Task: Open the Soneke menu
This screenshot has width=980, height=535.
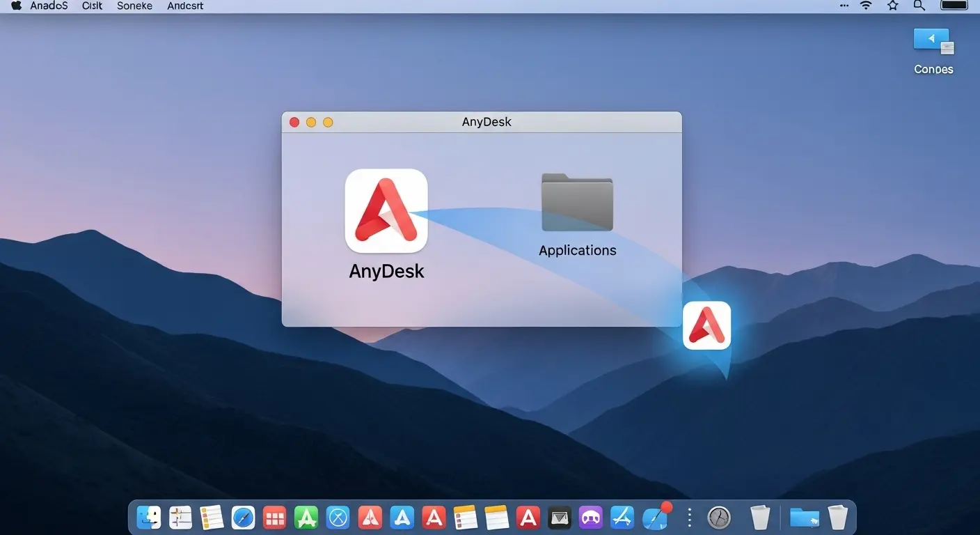Action: 134,6
